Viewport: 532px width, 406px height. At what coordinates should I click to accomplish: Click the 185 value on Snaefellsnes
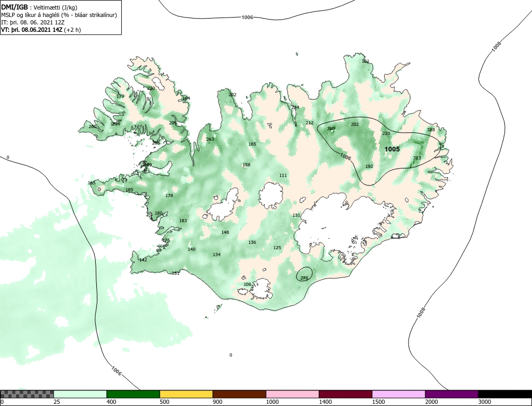tap(129, 190)
